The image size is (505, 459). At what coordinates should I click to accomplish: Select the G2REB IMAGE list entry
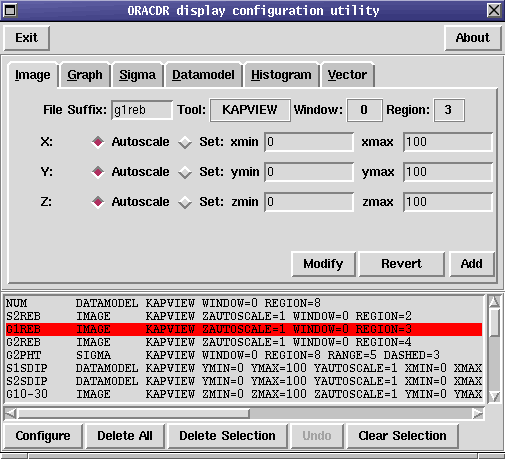point(244,342)
